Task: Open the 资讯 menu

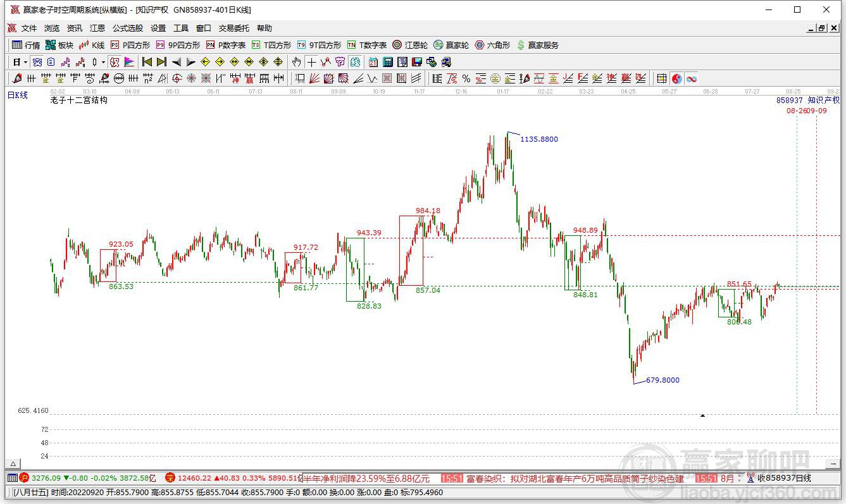Action: (75, 28)
